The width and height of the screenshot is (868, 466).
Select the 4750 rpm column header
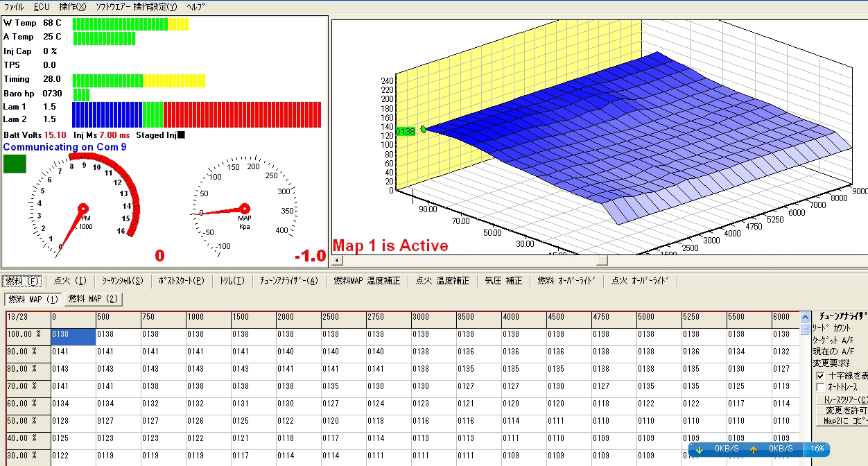click(614, 320)
